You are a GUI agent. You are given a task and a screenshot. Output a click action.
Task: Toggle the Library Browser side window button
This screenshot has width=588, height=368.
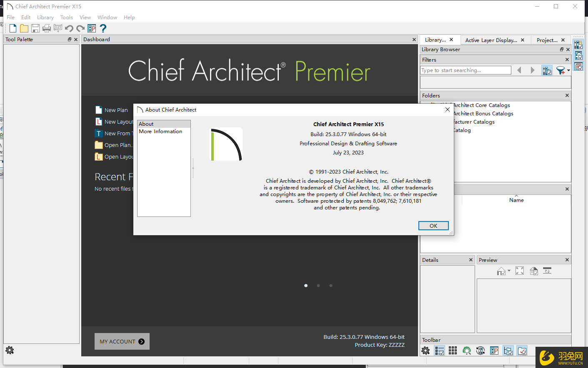pos(578,45)
